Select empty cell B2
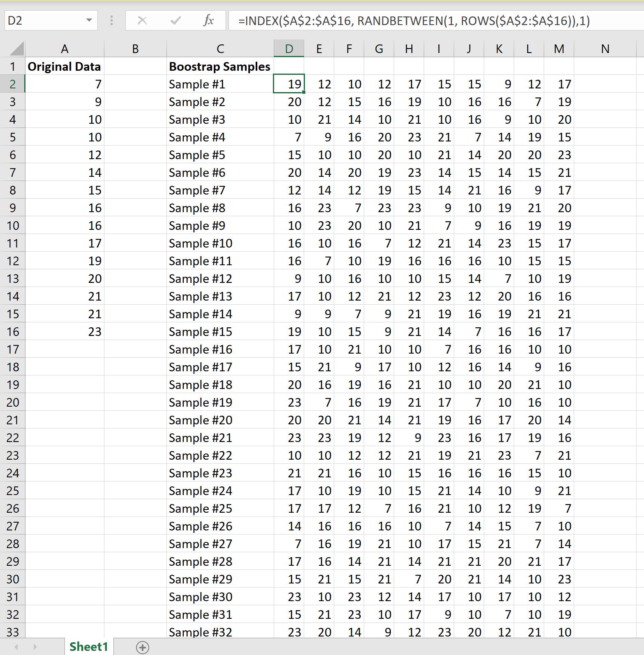The image size is (644, 655). click(135, 84)
